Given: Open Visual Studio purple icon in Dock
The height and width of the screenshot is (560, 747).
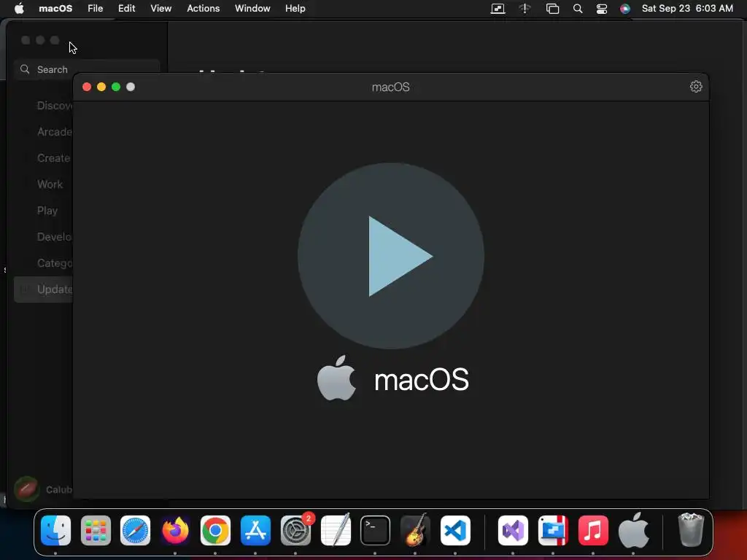Looking at the screenshot, I should [x=513, y=531].
